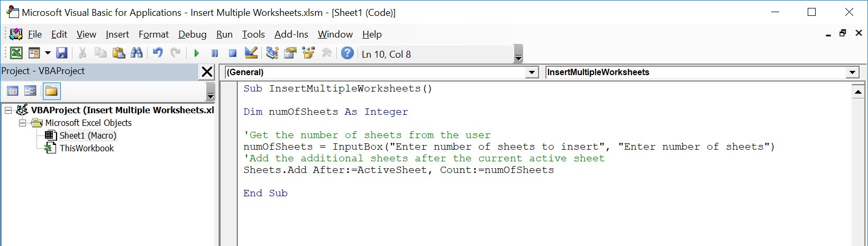Click the 'Get the number of sheets comment
Screen dimensions: 868x246
[367, 135]
